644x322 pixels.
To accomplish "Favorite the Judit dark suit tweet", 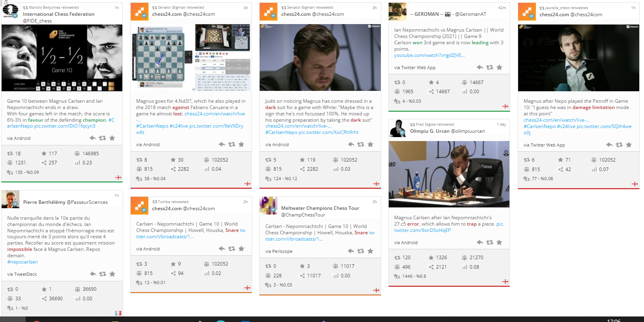I will coord(370,144).
